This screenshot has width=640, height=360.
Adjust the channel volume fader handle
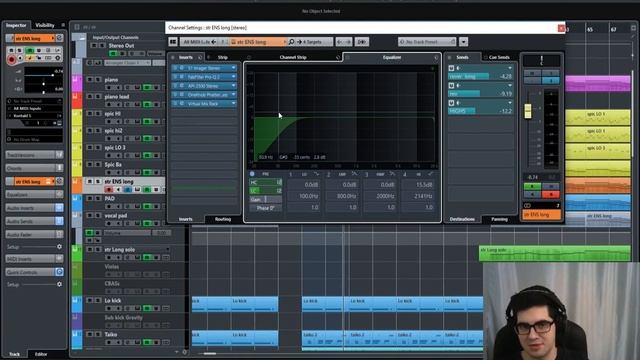528,111
